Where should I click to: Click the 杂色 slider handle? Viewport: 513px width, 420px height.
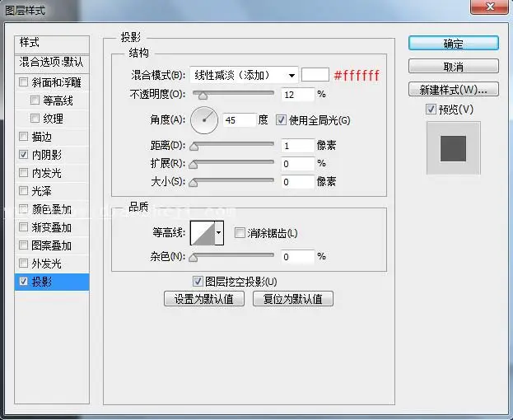point(194,258)
